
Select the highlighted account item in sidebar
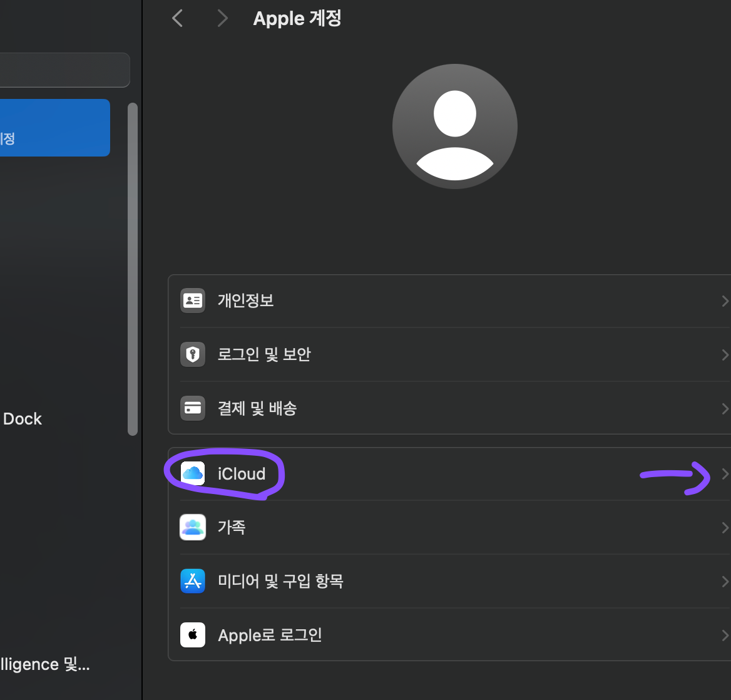click(x=55, y=128)
